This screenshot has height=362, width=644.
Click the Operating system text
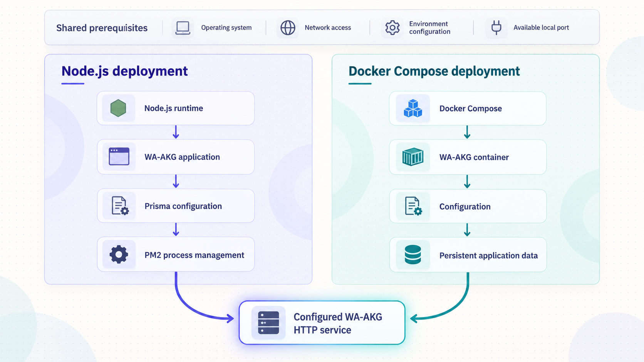pyautogui.click(x=226, y=28)
